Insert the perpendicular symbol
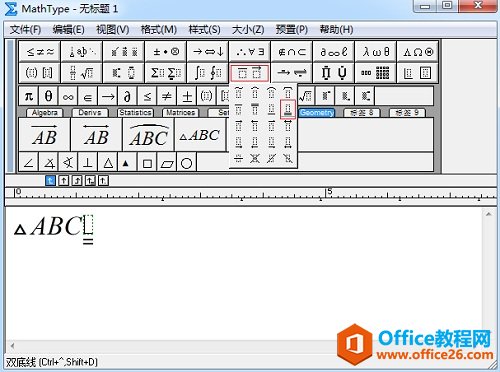Viewport: 500px width, 372px height. (x=88, y=163)
